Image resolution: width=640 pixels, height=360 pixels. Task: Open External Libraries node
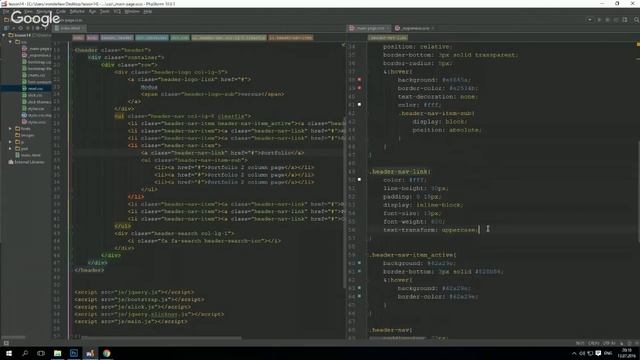[26, 162]
